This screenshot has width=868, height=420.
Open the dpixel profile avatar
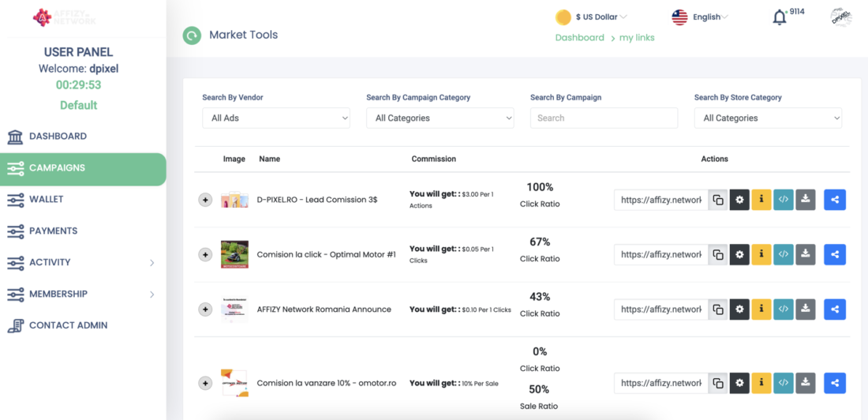click(x=841, y=17)
